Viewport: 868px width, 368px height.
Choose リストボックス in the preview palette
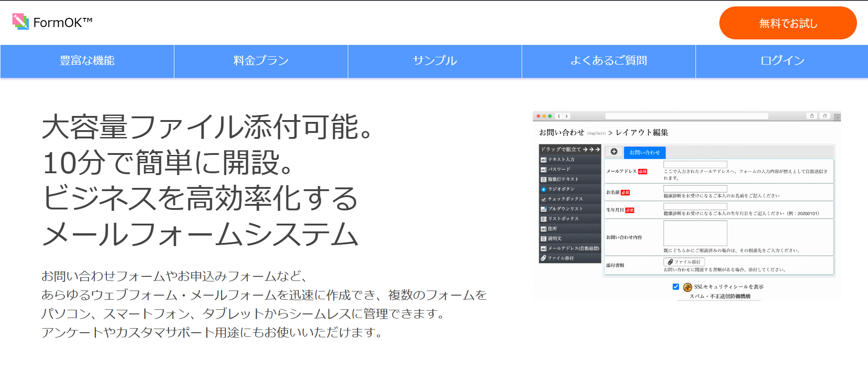pos(570,219)
